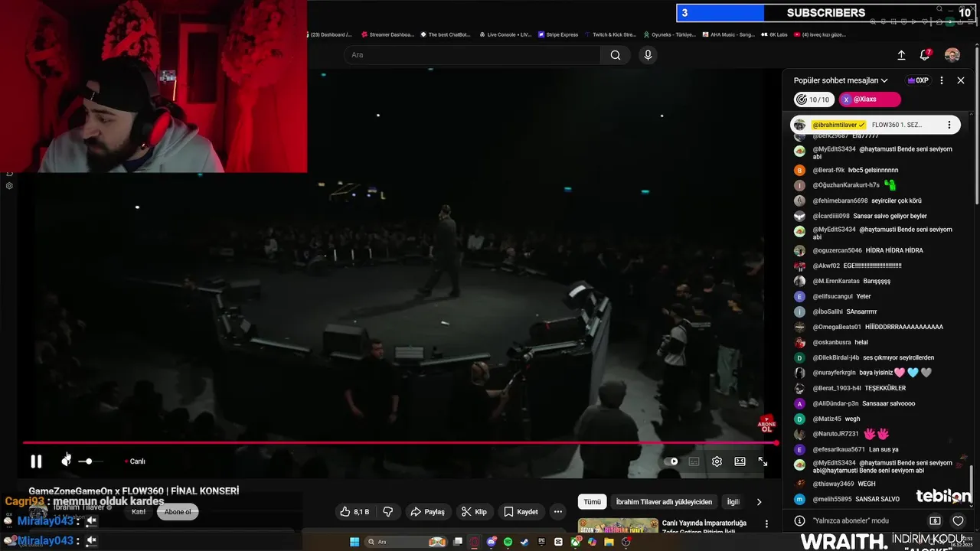
Task: Switch to theater mode
Action: 740,461
